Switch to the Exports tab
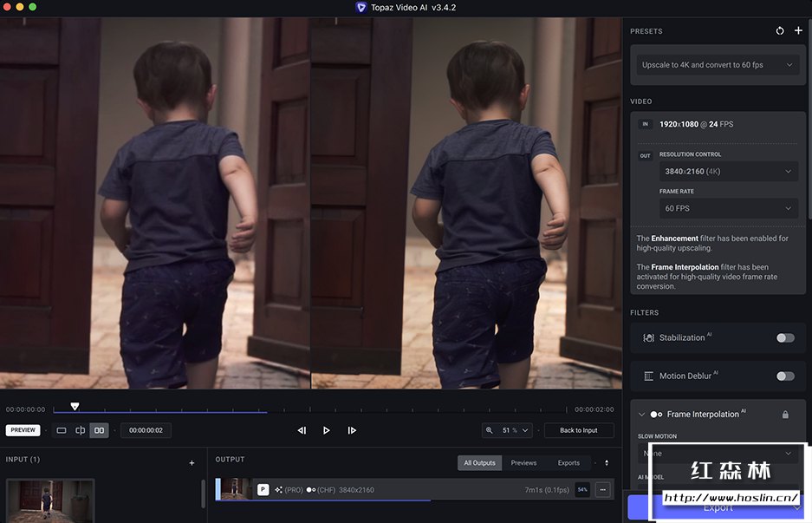The height and width of the screenshot is (523, 812). [x=568, y=463]
